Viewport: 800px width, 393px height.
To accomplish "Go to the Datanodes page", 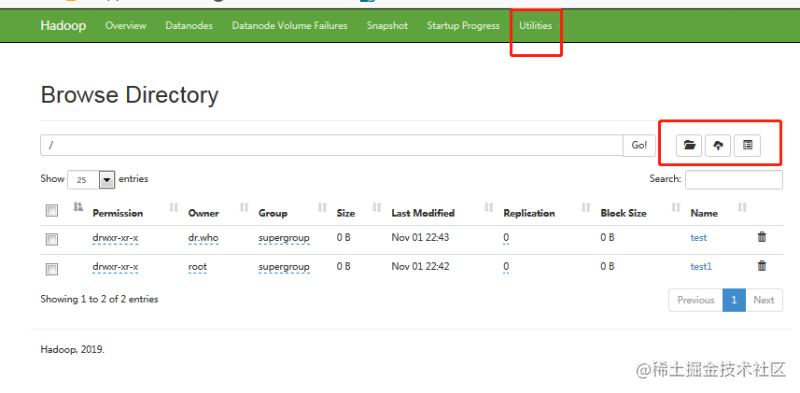I will [189, 26].
